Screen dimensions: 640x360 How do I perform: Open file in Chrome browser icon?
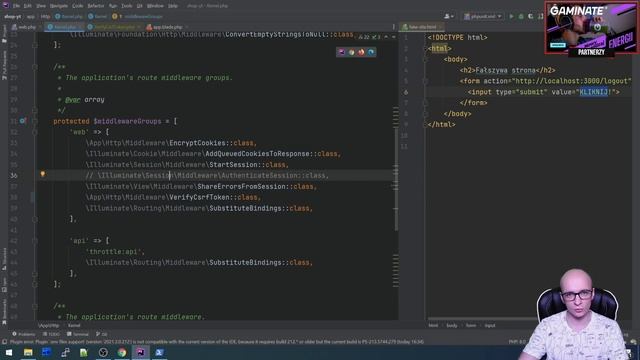click(351, 52)
